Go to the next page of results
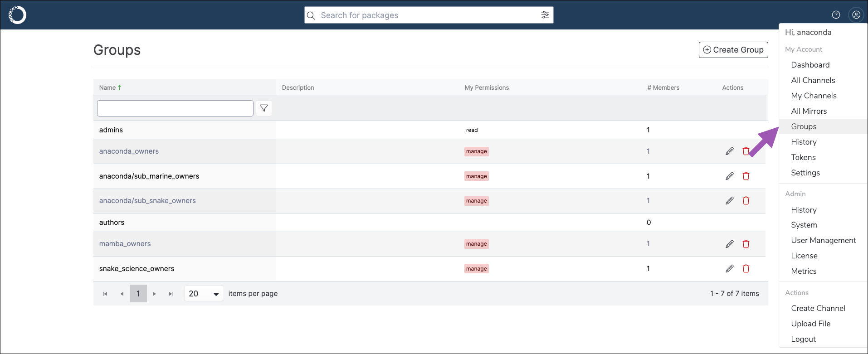 tap(155, 294)
